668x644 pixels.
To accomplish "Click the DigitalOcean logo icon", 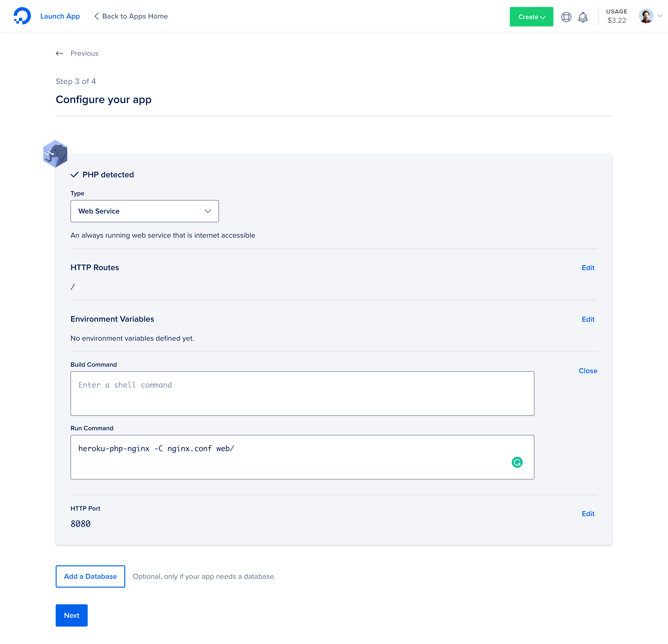I will tap(22, 16).
